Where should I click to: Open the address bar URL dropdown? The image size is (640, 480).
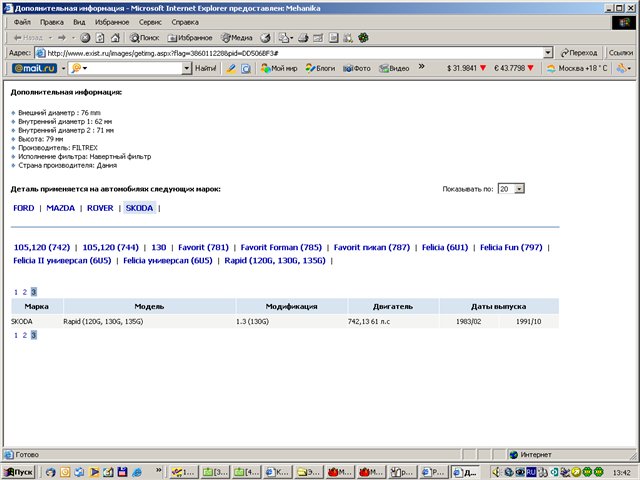[548, 53]
